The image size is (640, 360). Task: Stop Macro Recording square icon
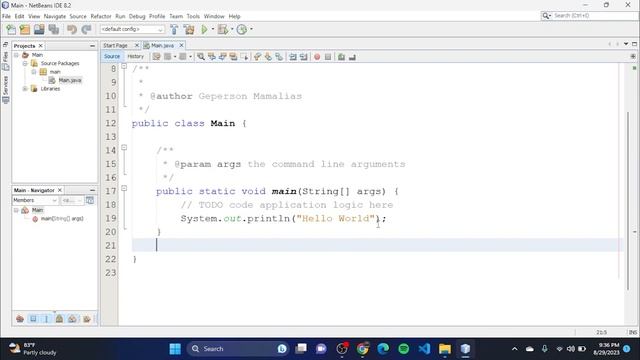(328, 57)
